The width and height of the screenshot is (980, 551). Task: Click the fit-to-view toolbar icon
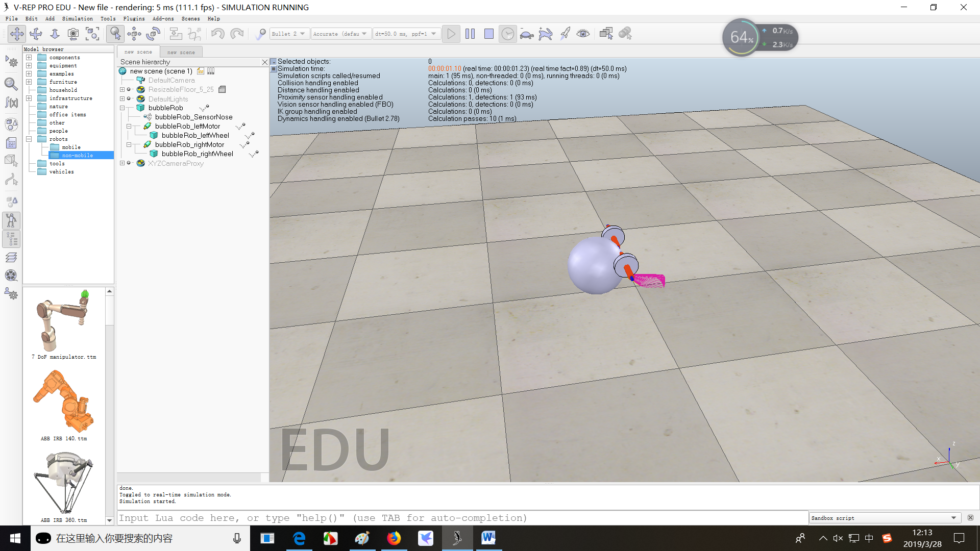pos(92,34)
